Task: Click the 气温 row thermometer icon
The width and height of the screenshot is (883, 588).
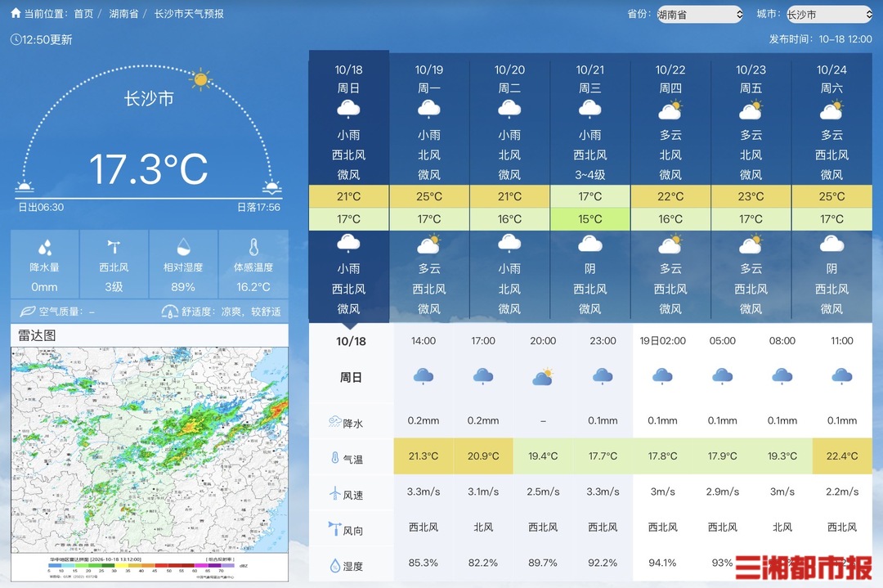Action: coord(335,457)
